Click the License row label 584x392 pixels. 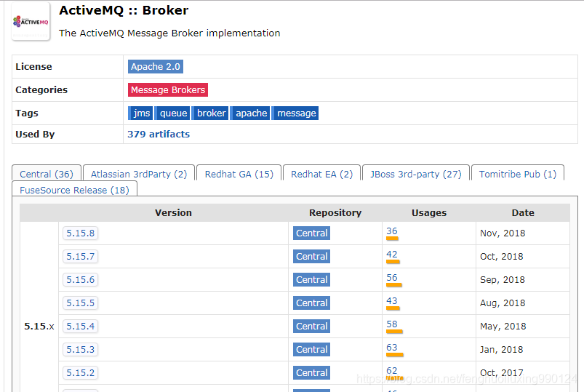click(x=33, y=67)
